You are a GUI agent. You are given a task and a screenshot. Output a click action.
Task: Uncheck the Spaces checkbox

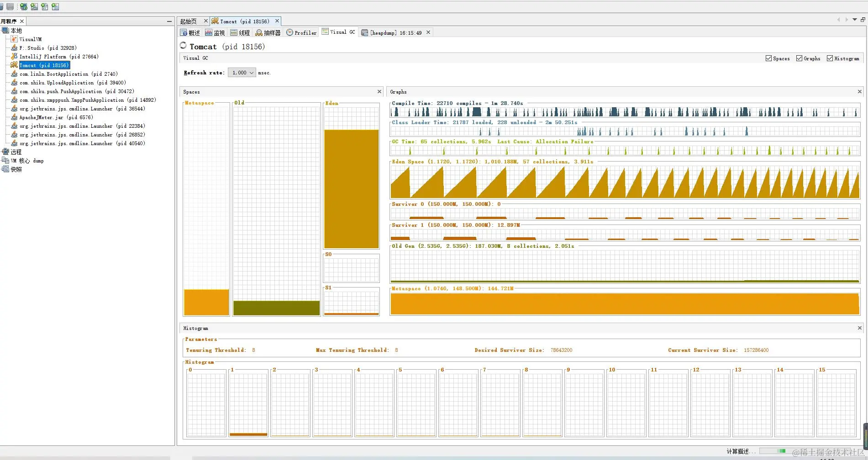point(768,58)
